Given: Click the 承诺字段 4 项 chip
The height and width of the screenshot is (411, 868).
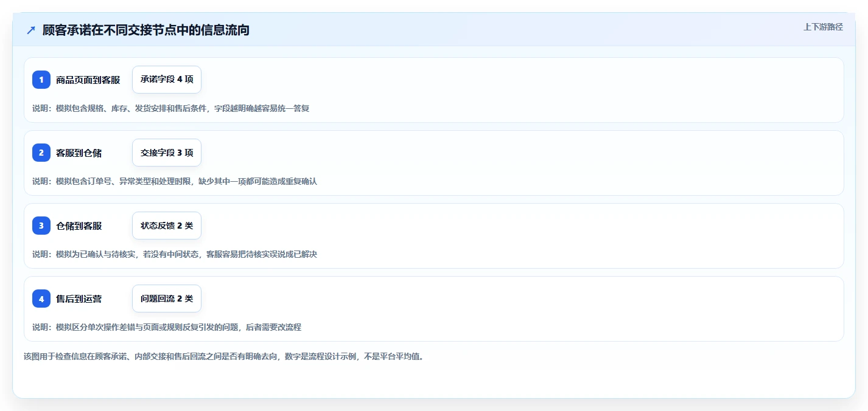Looking at the screenshot, I should coord(167,80).
